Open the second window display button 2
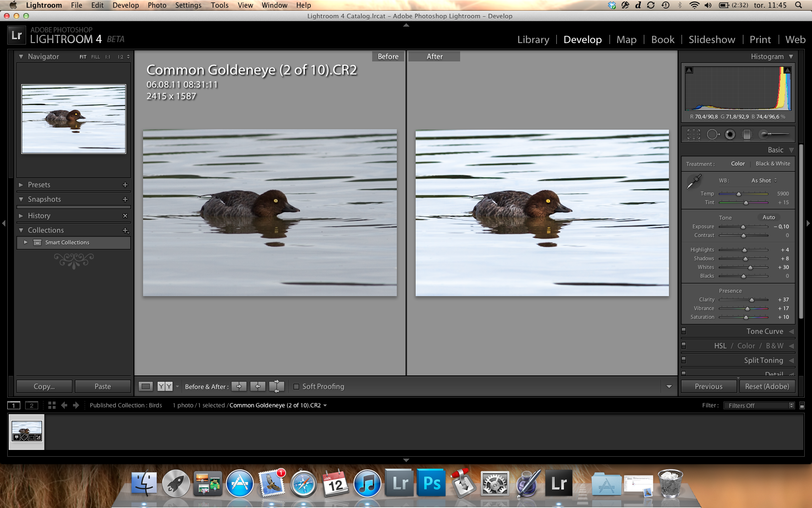 pos(31,405)
